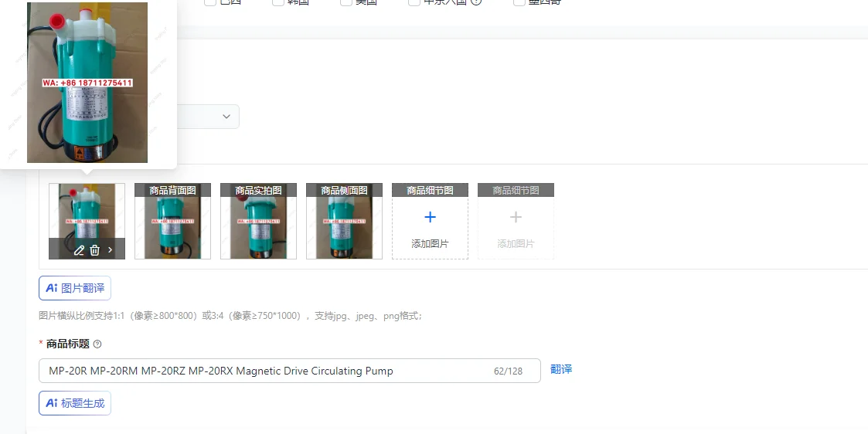Click the greyed-out second 商品细节图 slot
This screenshot has width=868, height=434.
click(516, 221)
